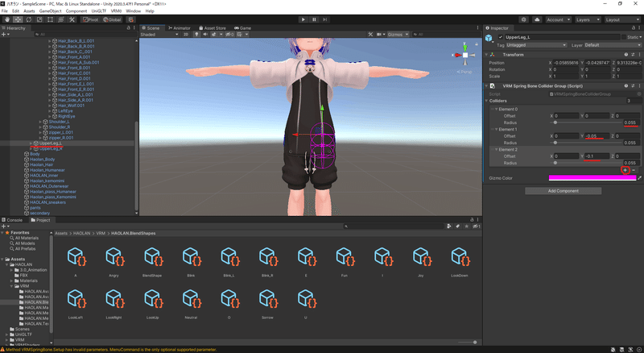This screenshot has height=353, width=644.
Task: Select the Hand tool in toolbar
Action: click(x=7, y=19)
